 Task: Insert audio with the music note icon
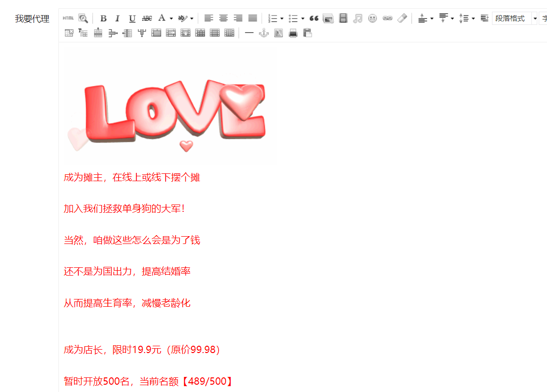pos(358,19)
